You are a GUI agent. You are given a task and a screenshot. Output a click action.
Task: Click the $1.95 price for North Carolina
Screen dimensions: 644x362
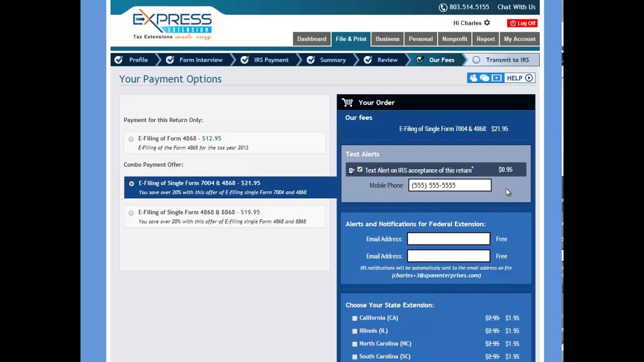point(512,344)
